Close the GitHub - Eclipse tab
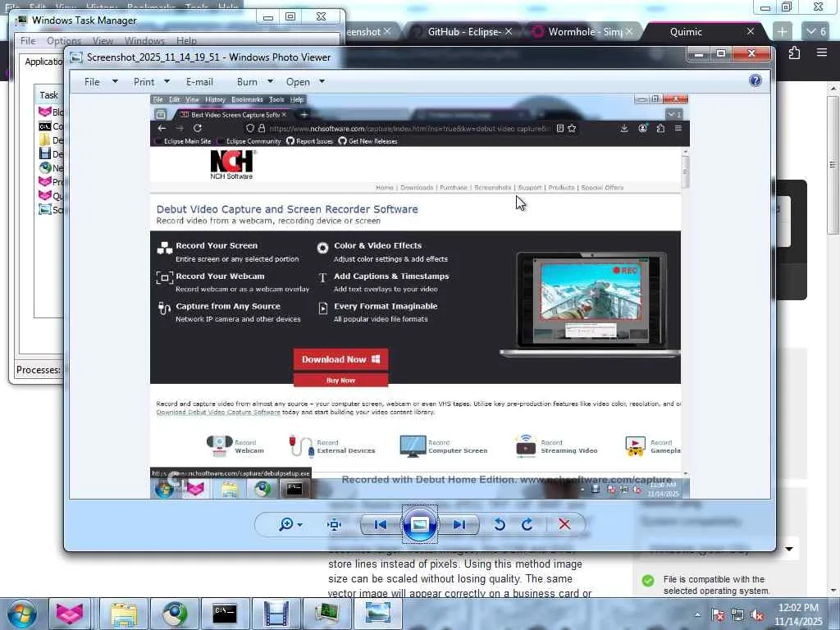 [509, 32]
